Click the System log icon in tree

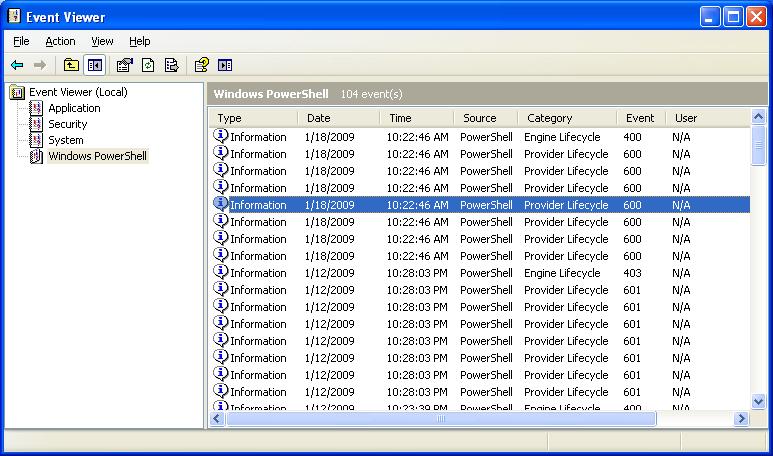pyautogui.click(x=36, y=140)
